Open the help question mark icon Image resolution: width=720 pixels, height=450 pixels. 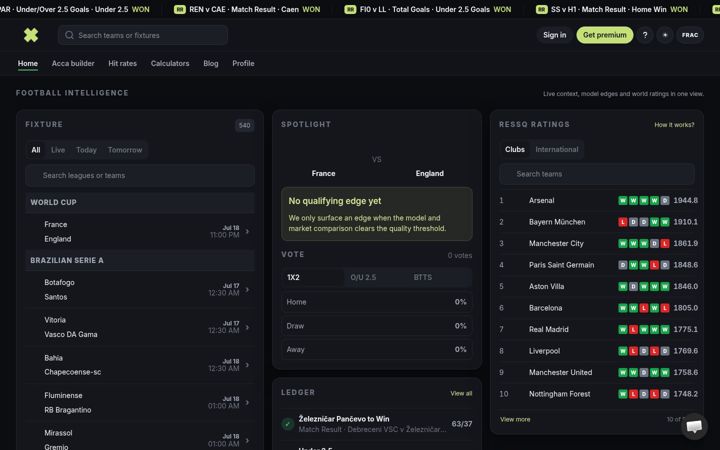[645, 35]
